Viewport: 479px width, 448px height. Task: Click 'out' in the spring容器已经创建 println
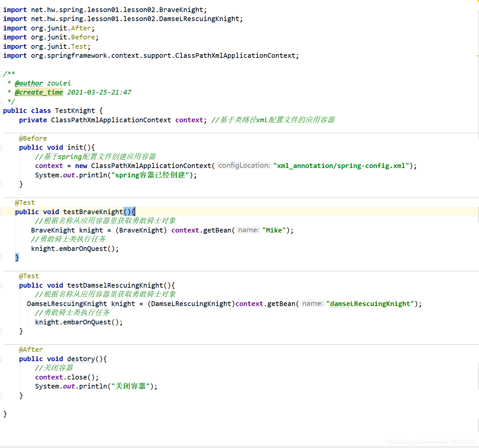(x=69, y=175)
